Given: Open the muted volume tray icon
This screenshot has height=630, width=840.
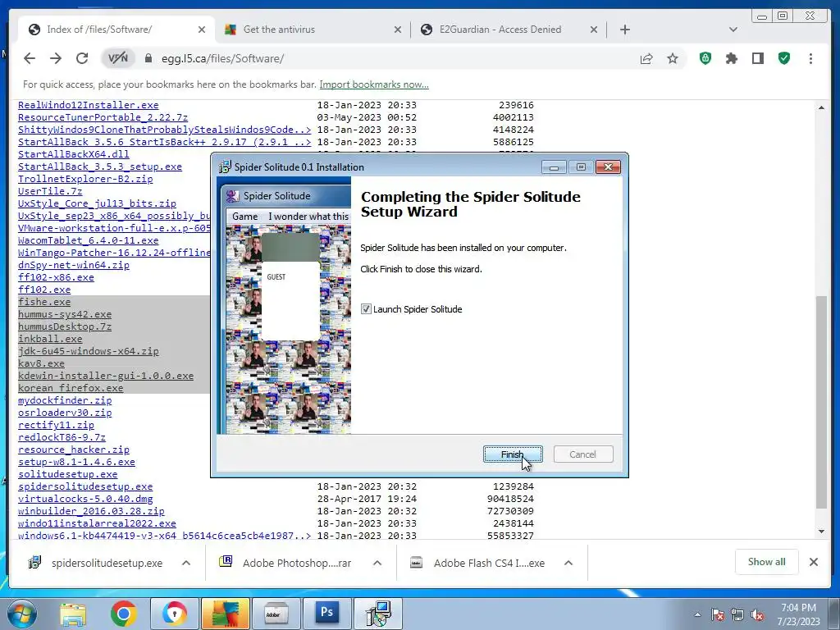Looking at the screenshot, I should [757, 615].
